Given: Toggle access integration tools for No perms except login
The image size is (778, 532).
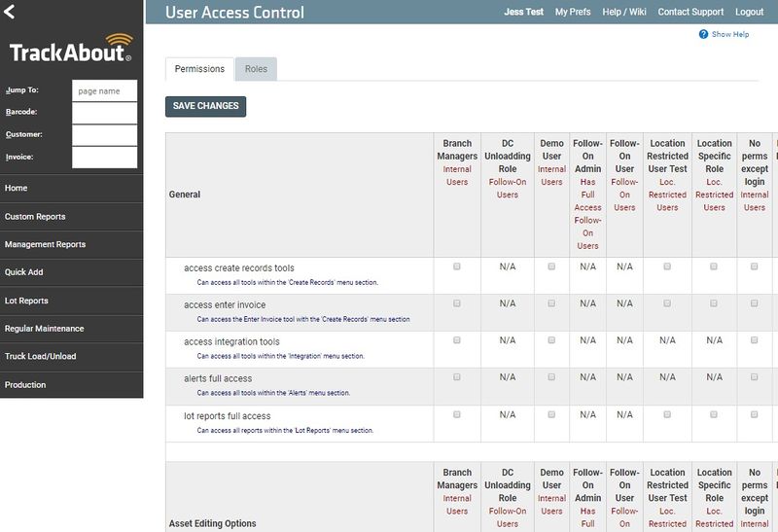Looking at the screenshot, I should 755,340.
